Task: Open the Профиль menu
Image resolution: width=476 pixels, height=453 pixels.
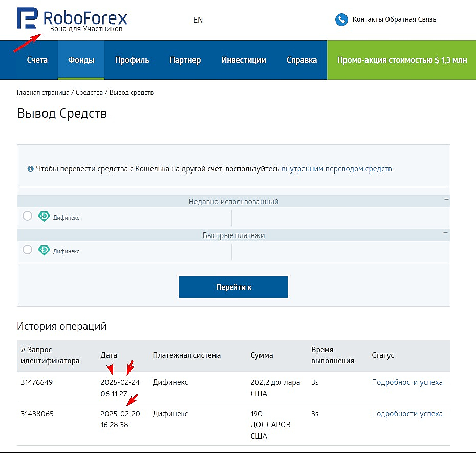Action: pos(132,60)
